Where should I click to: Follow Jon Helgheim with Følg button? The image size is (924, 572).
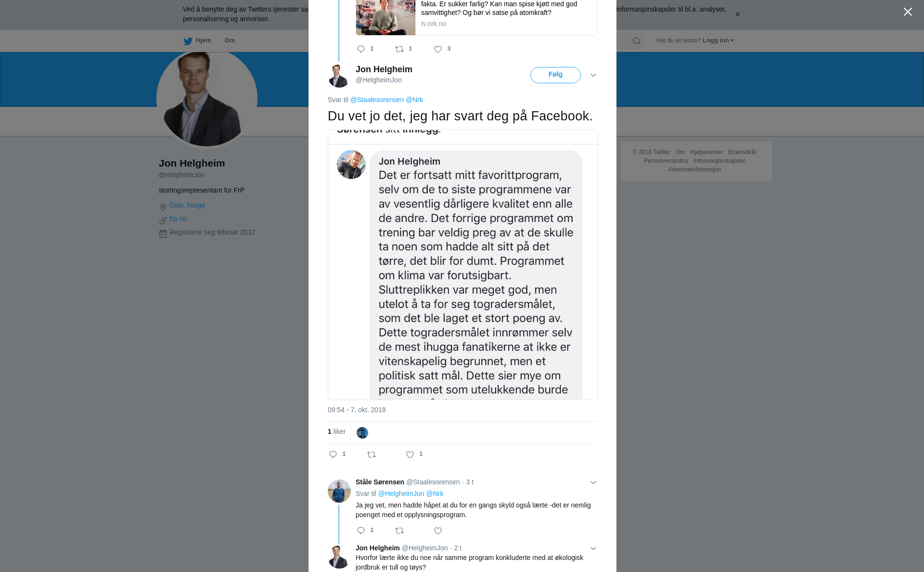point(555,75)
